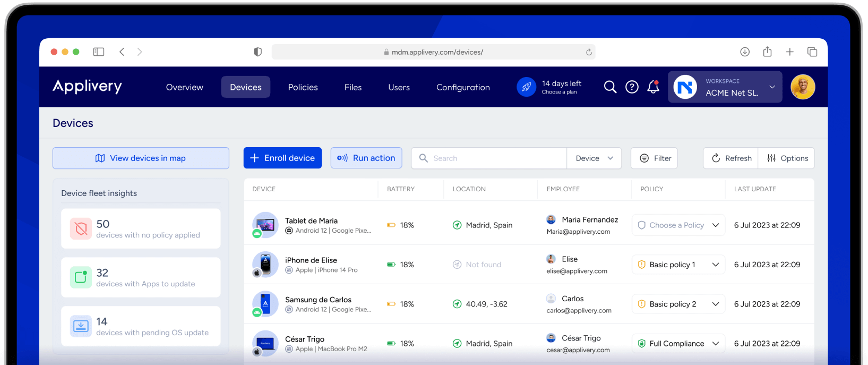Switch to the Configuration tab
868x365 pixels.
pos(463,87)
